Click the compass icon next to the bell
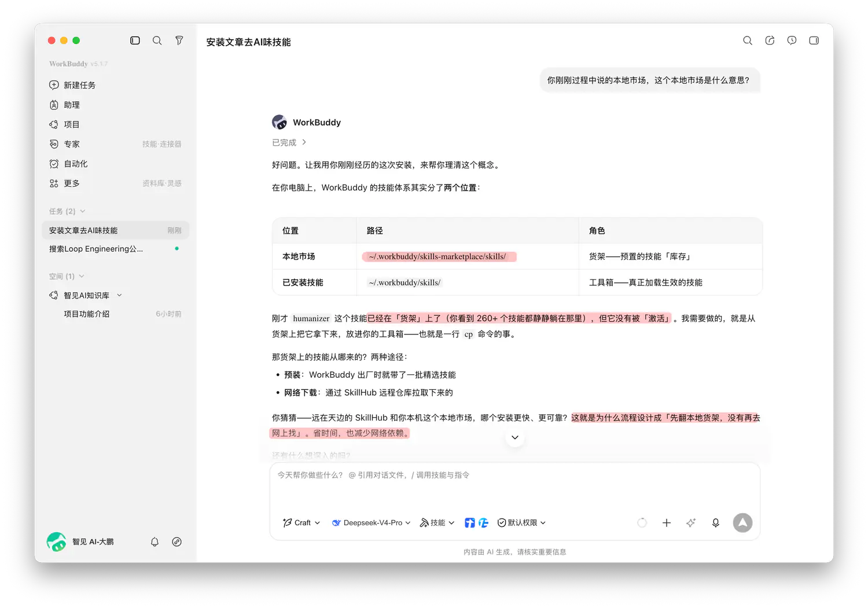This screenshot has height=608, width=868. point(177,542)
